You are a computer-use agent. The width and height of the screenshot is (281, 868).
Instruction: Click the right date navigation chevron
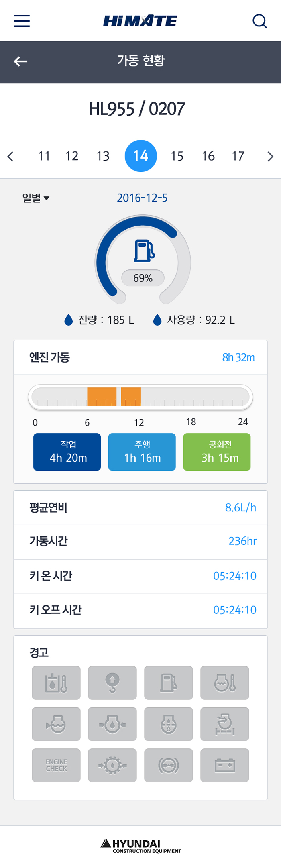(270, 156)
